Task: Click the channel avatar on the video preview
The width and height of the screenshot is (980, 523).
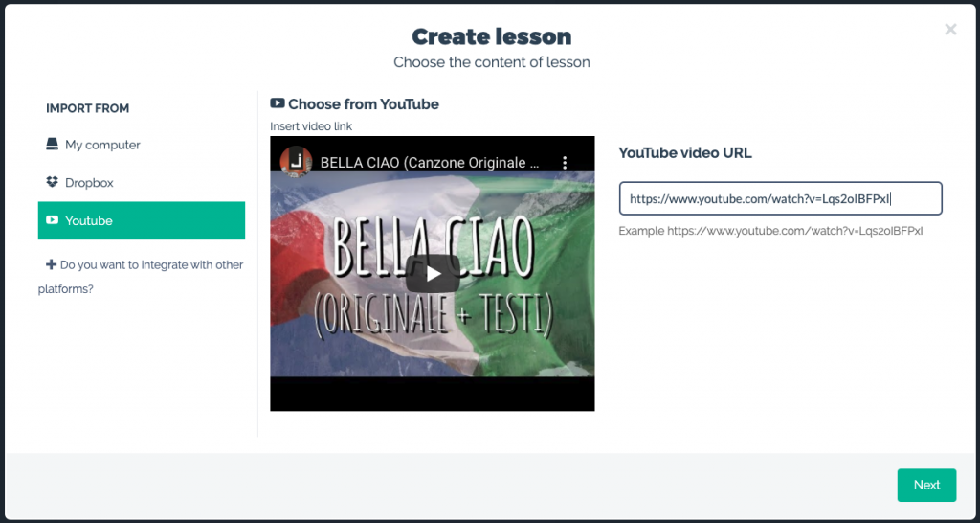Action: click(x=296, y=162)
